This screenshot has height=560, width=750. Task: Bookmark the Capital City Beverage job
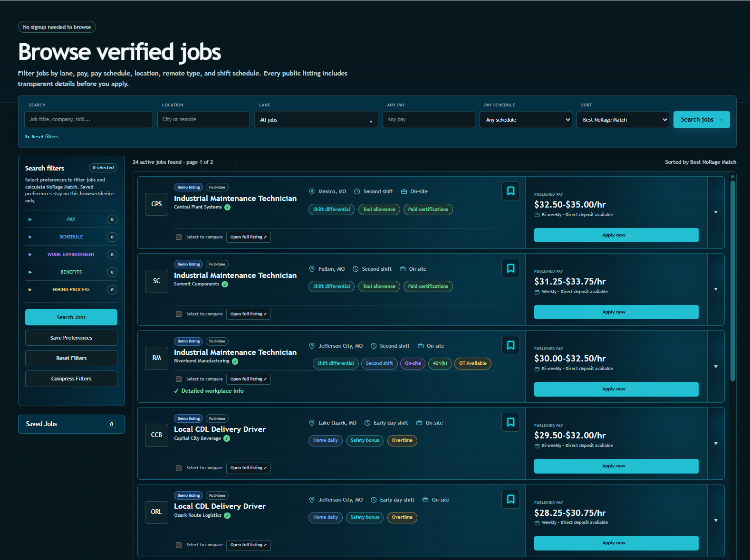pos(510,422)
